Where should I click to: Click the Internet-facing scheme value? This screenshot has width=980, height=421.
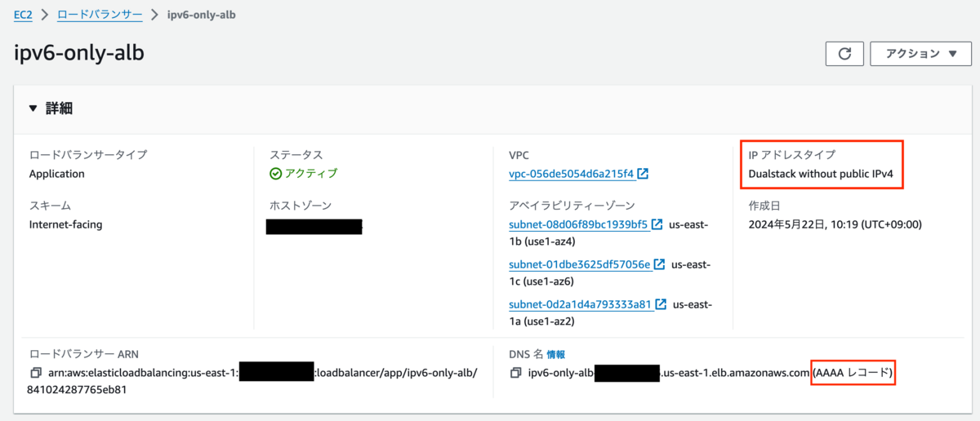(x=65, y=224)
